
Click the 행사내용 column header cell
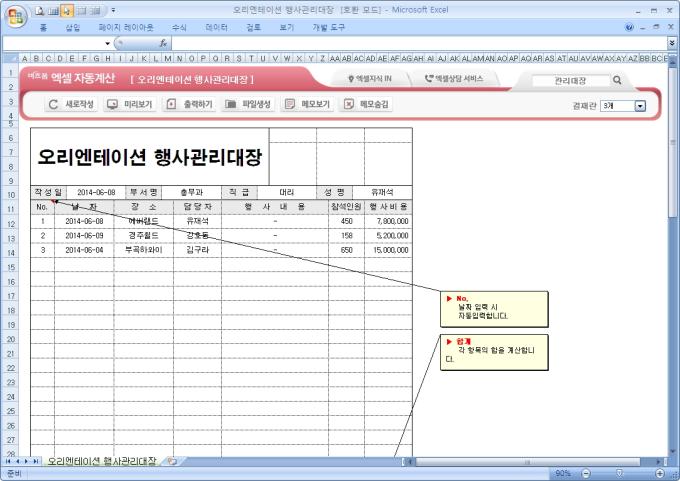click(x=275, y=207)
